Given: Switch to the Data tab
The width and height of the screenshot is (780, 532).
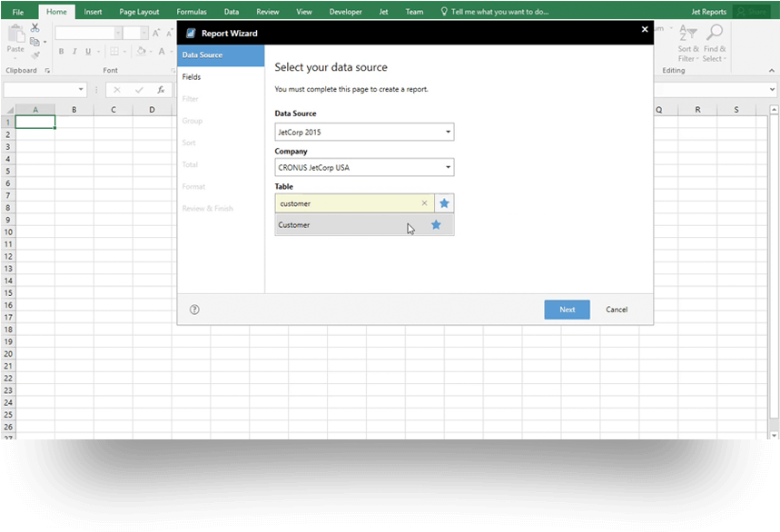Looking at the screenshot, I should [x=232, y=12].
